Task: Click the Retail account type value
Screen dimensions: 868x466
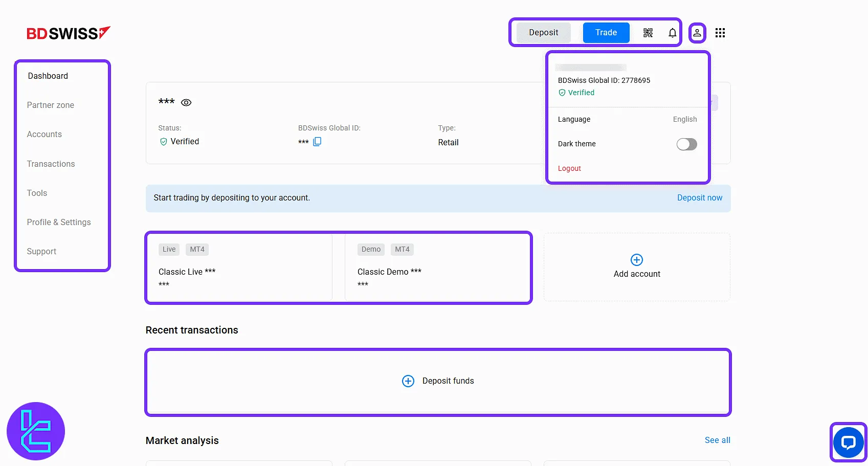Action: point(448,143)
